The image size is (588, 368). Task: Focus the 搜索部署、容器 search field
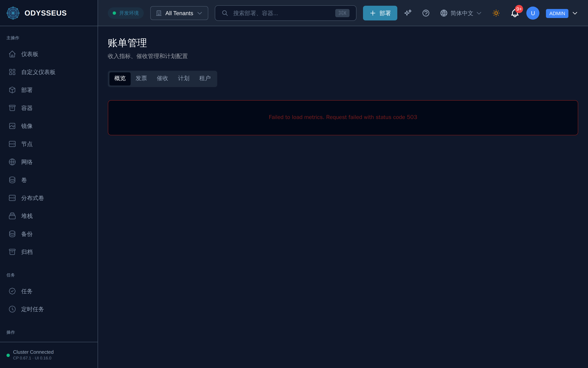click(285, 13)
